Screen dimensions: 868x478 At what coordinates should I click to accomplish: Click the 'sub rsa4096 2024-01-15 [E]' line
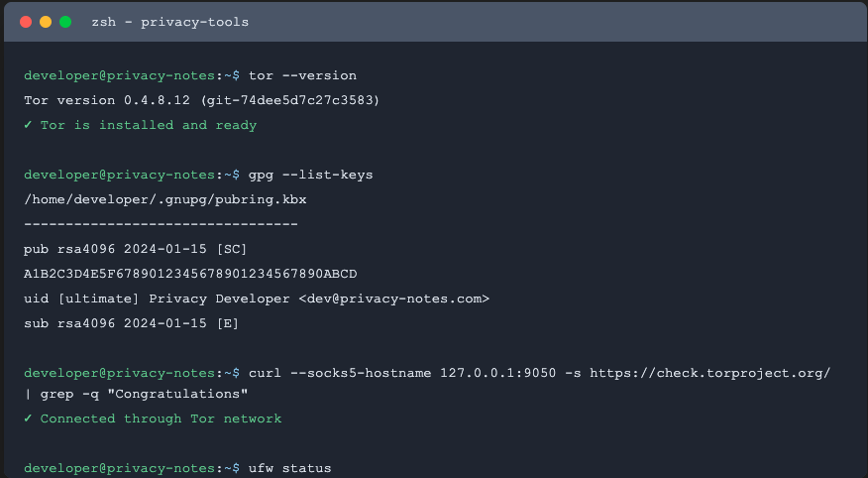(131, 323)
